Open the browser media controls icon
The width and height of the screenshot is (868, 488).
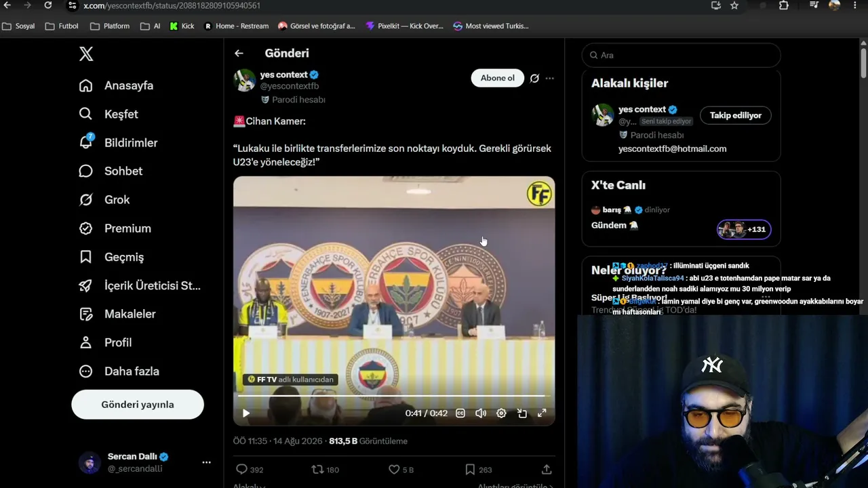click(x=814, y=5)
